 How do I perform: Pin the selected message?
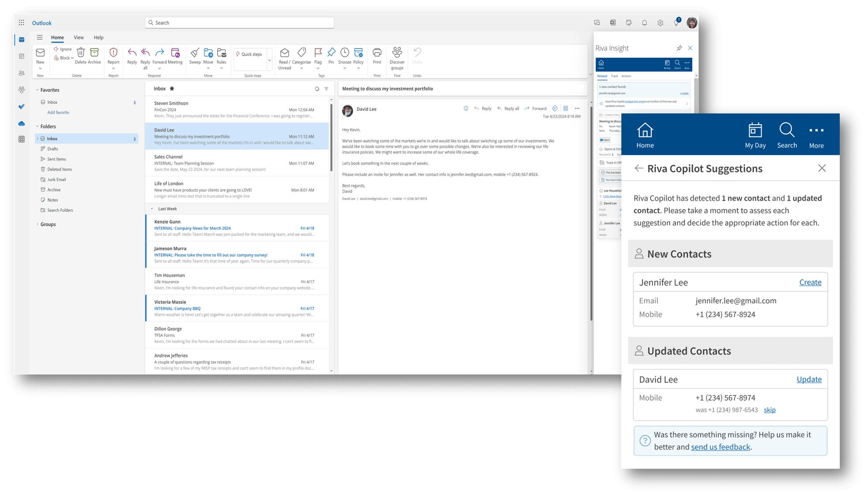pyautogui.click(x=331, y=53)
